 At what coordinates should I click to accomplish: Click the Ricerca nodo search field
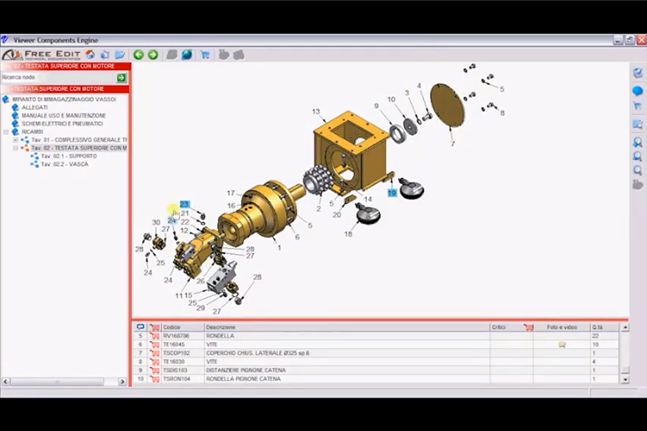[58, 77]
